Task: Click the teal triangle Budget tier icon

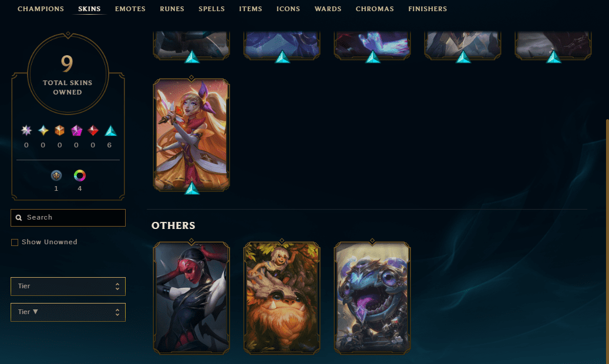Action: pos(110,130)
